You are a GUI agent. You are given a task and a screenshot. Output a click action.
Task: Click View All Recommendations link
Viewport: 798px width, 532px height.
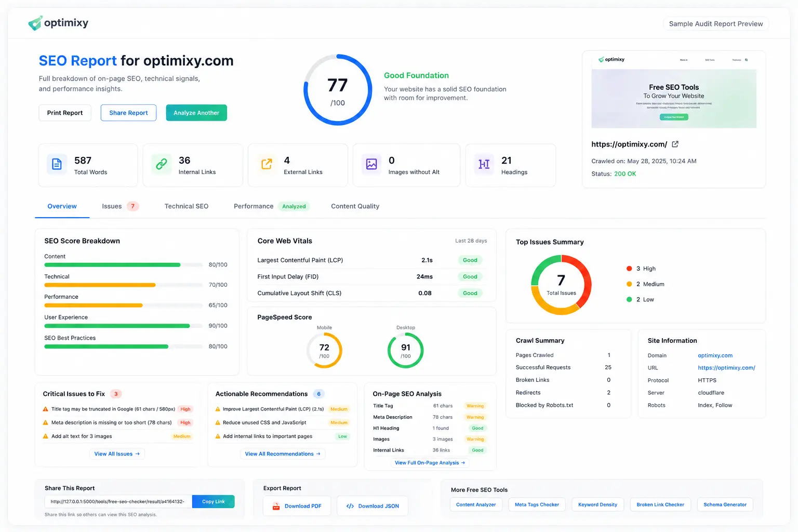283,454
